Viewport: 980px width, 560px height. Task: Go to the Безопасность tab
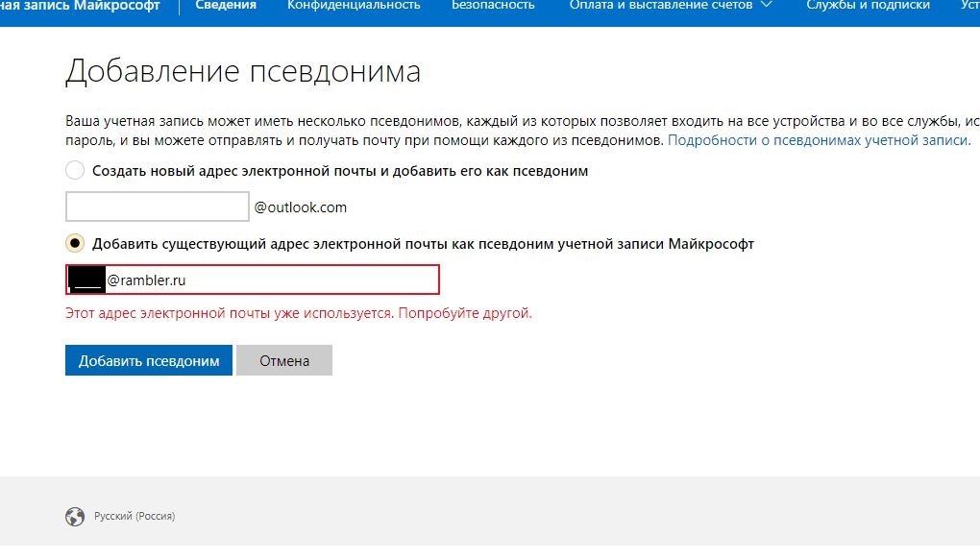coord(493,5)
